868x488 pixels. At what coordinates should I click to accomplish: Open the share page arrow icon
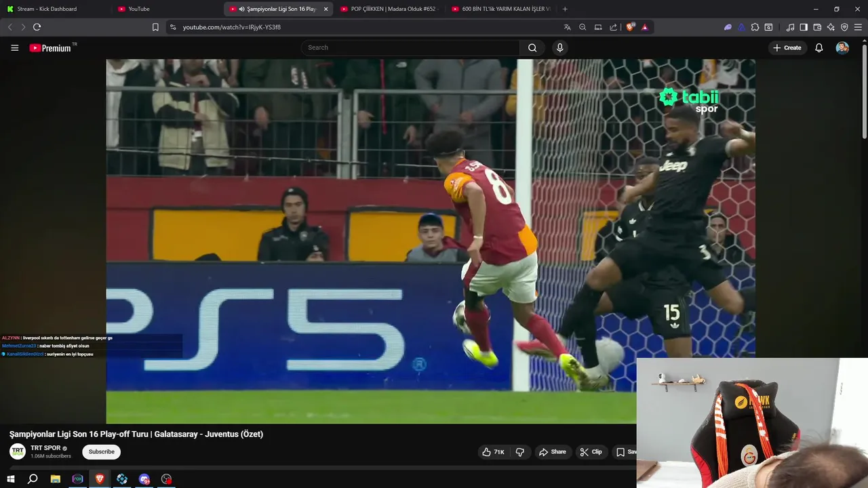(614, 27)
